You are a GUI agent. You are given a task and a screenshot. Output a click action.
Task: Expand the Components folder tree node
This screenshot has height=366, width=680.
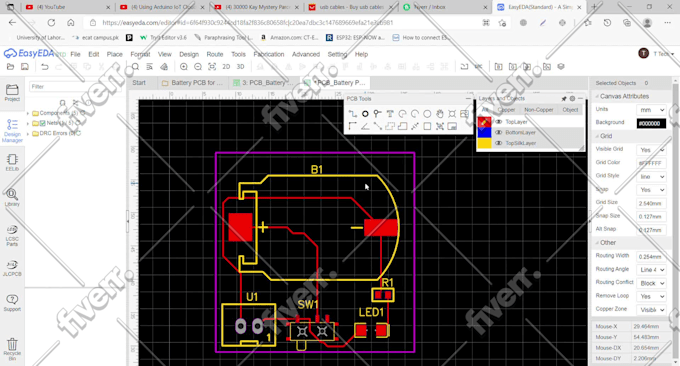28,113
